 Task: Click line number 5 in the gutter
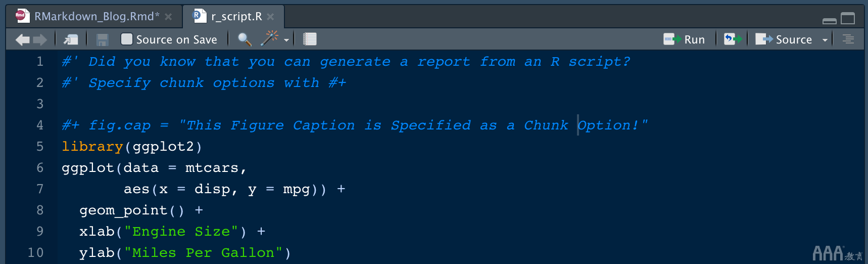(39, 147)
